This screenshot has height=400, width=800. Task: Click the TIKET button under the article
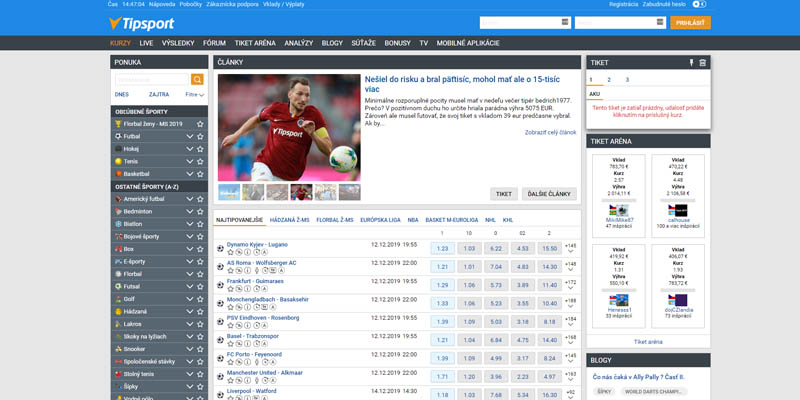504,194
